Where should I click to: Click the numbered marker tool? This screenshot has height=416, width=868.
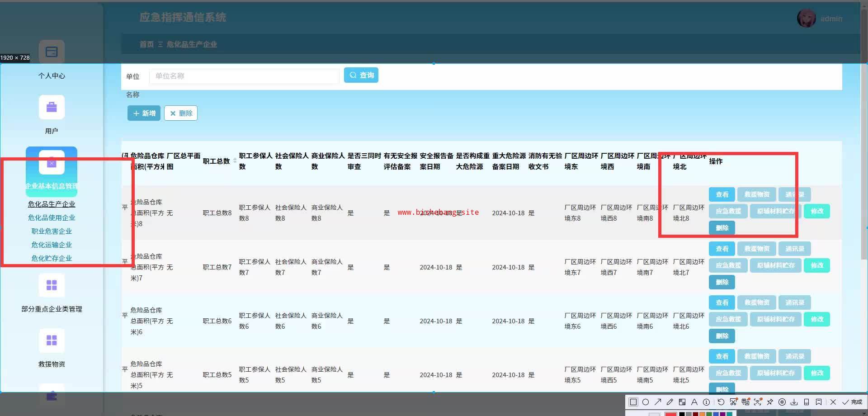[707, 402]
